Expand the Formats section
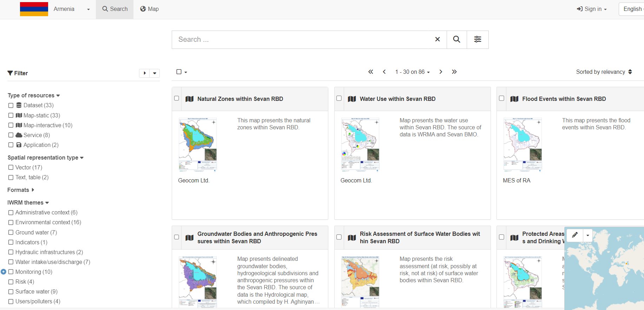Screen dimensions: 644x310 (x=21, y=190)
